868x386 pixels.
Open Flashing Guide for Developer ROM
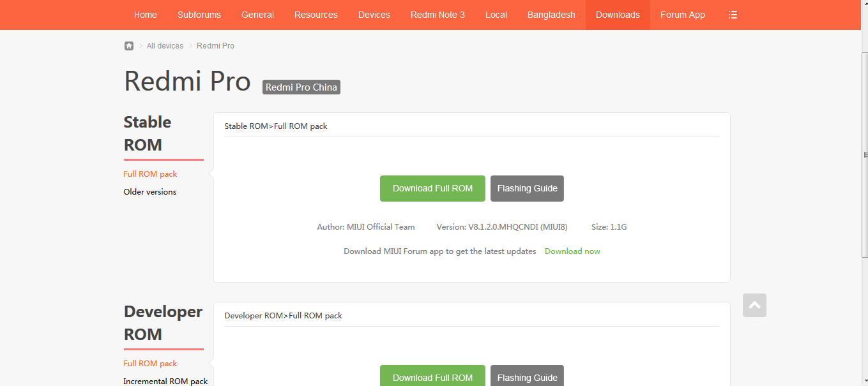527,376
